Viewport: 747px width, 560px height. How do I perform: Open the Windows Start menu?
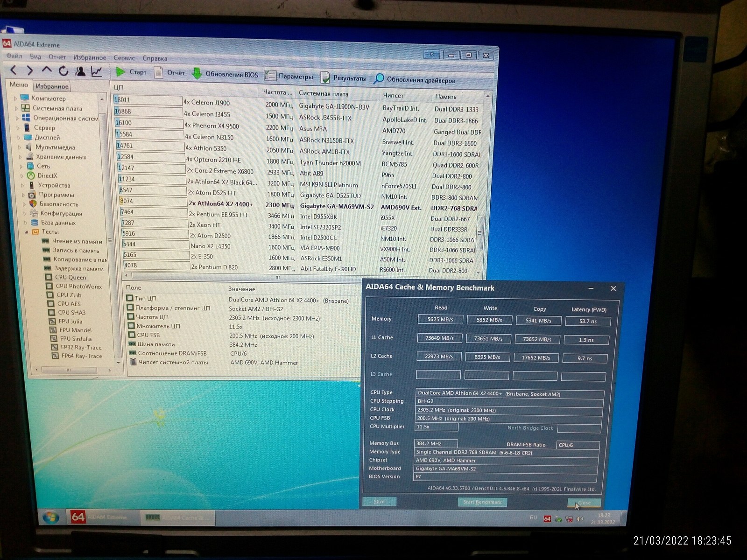50,517
